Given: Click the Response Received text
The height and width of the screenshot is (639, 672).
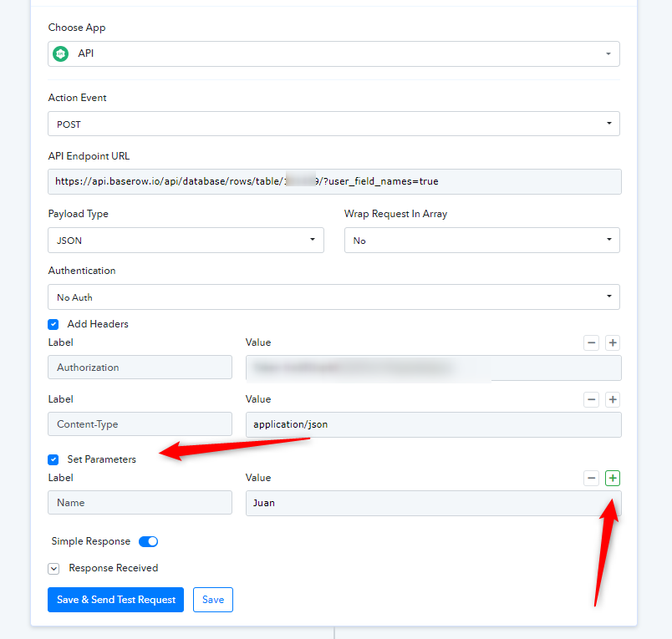Looking at the screenshot, I should pos(114,568).
